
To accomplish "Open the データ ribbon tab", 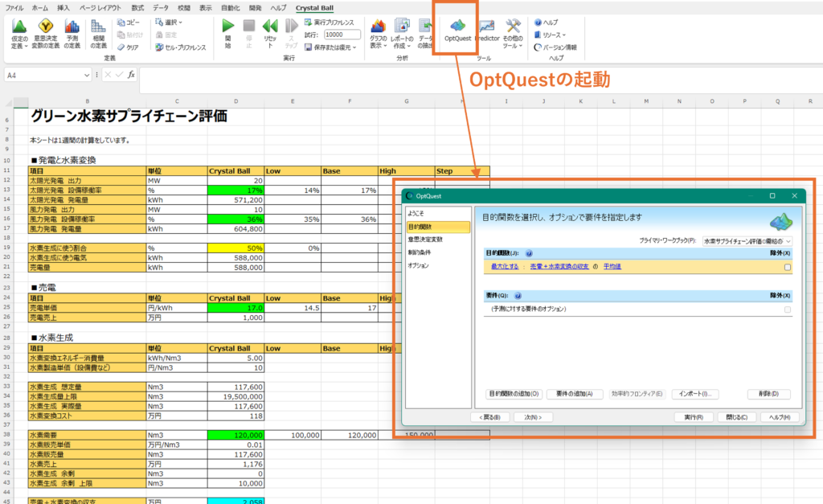I will (x=161, y=7).
